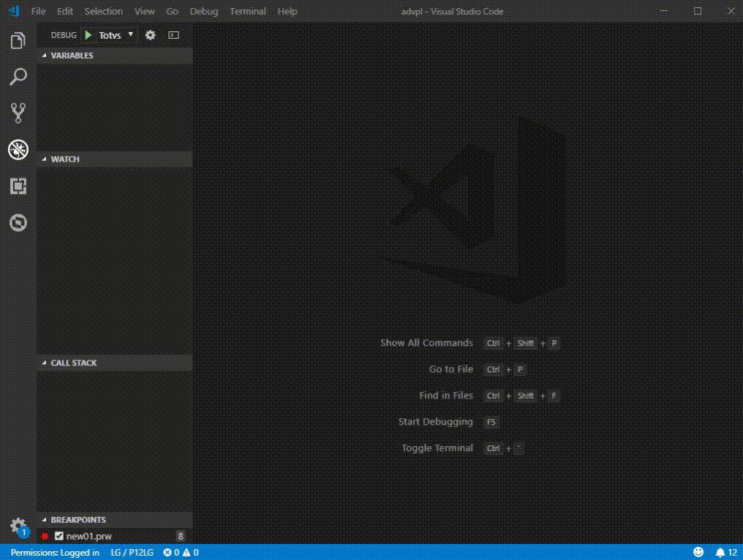Click the red breakpoint dot for new01.prw
This screenshot has height=560, width=743.
coord(45,537)
